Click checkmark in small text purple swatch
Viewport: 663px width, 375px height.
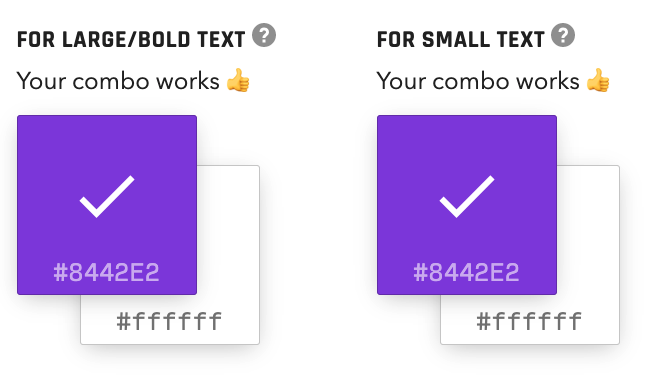(x=467, y=197)
